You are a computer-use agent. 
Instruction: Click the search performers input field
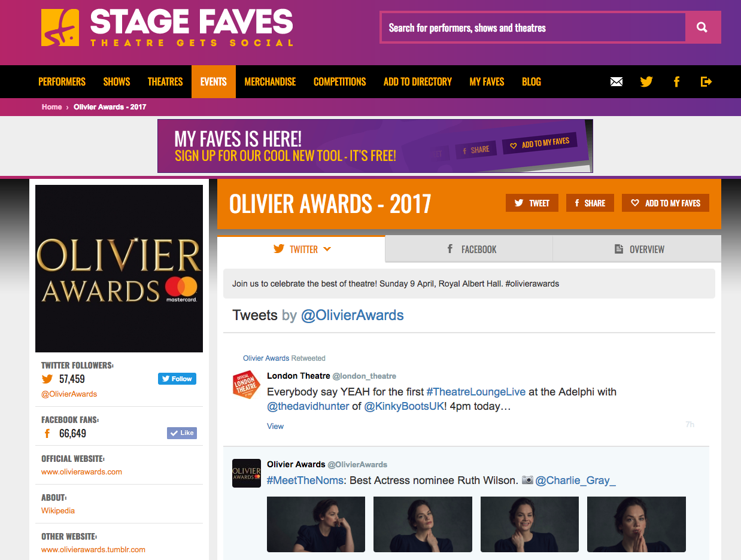coord(533,28)
